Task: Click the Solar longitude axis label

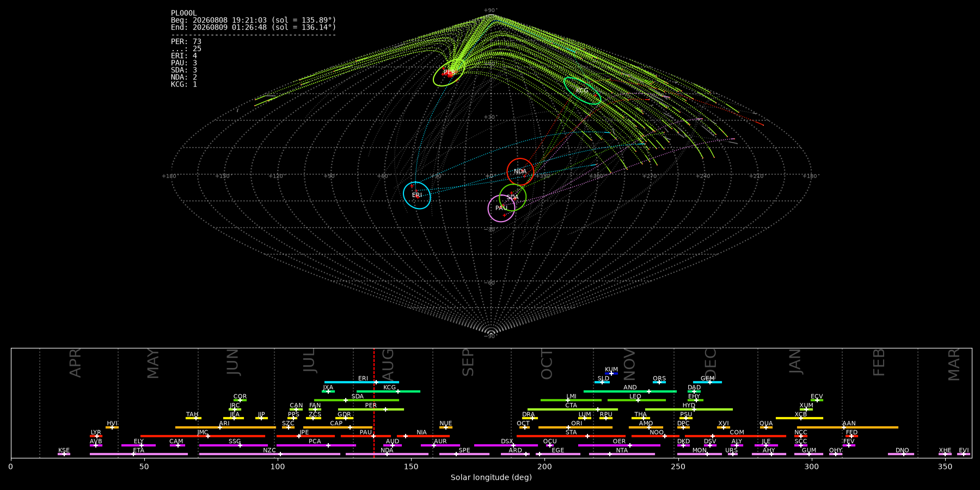Action: click(x=491, y=477)
